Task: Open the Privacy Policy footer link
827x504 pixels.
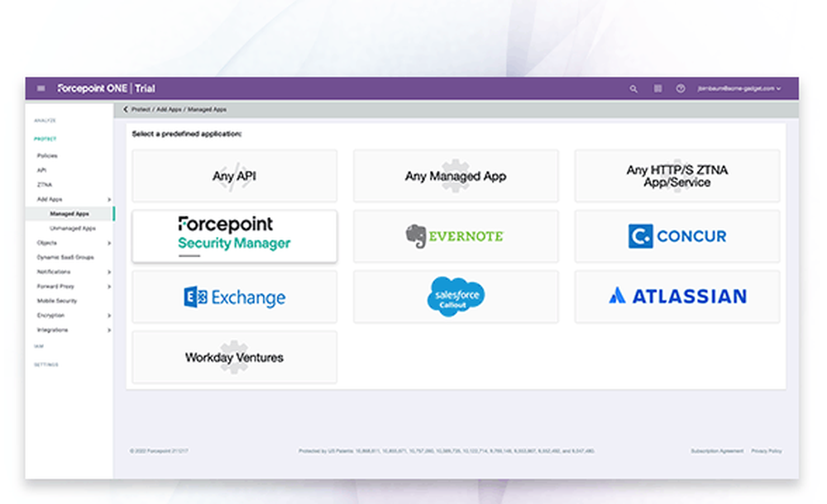Action: (x=767, y=451)
